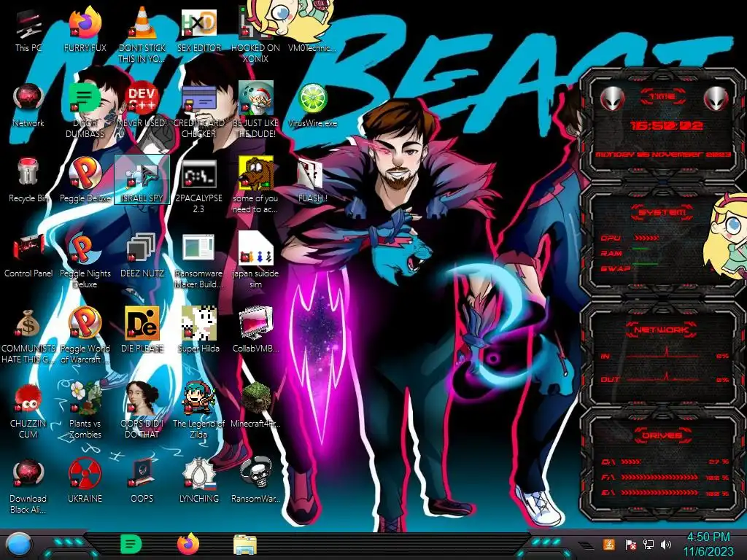The width and height of the screenshot is (747, 560).
Task: Open the Control Panel desktop icon
Action: click(28, 255)
